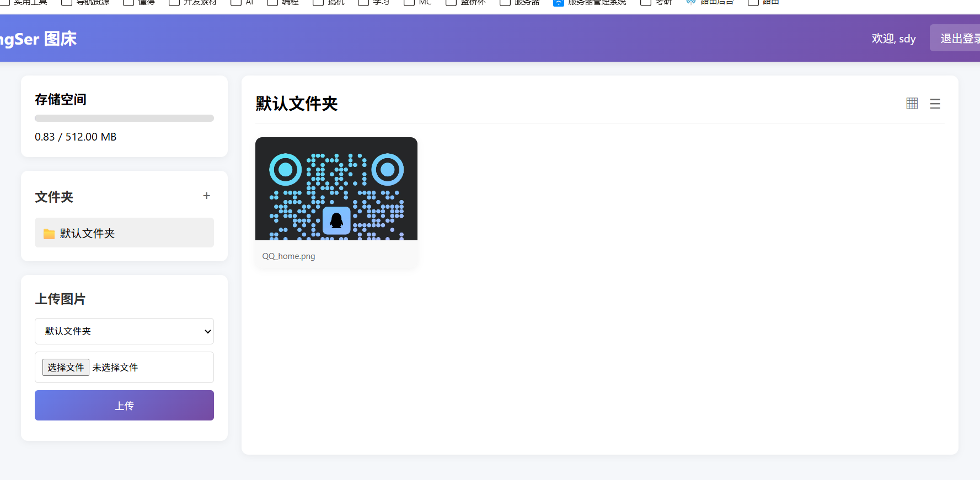
Task: Add a new folder with the plus icon
Action: coord(207,196)
